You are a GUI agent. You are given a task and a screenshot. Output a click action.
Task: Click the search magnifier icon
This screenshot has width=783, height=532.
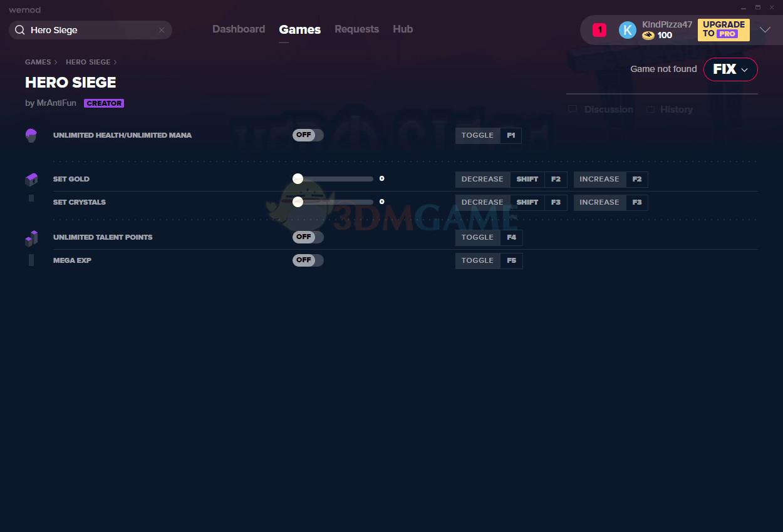point(19,30)
